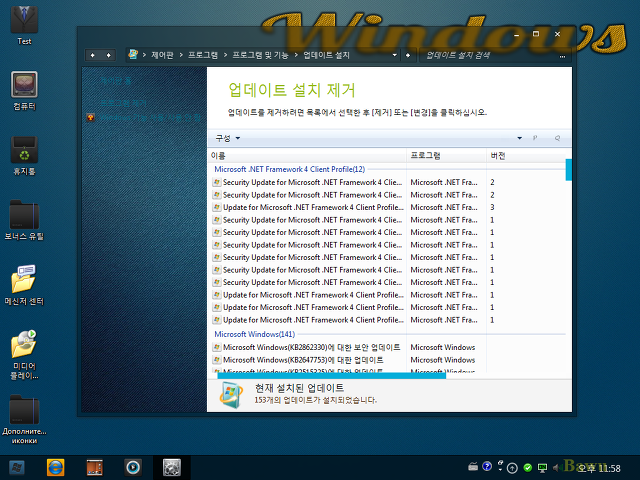
Task: Click the search icon in the search box
Action: (562, 56)
